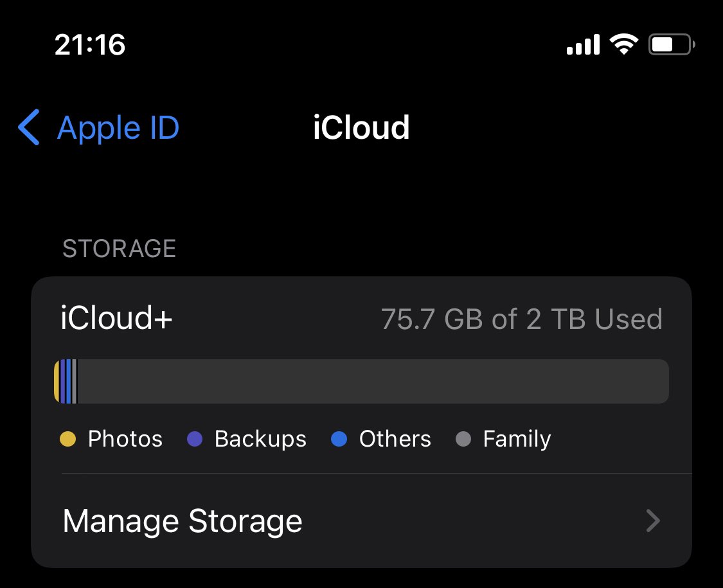Tap the blue Others legend dot
The height and width of the screenshot is (588, 723).
tap(339, 438)
